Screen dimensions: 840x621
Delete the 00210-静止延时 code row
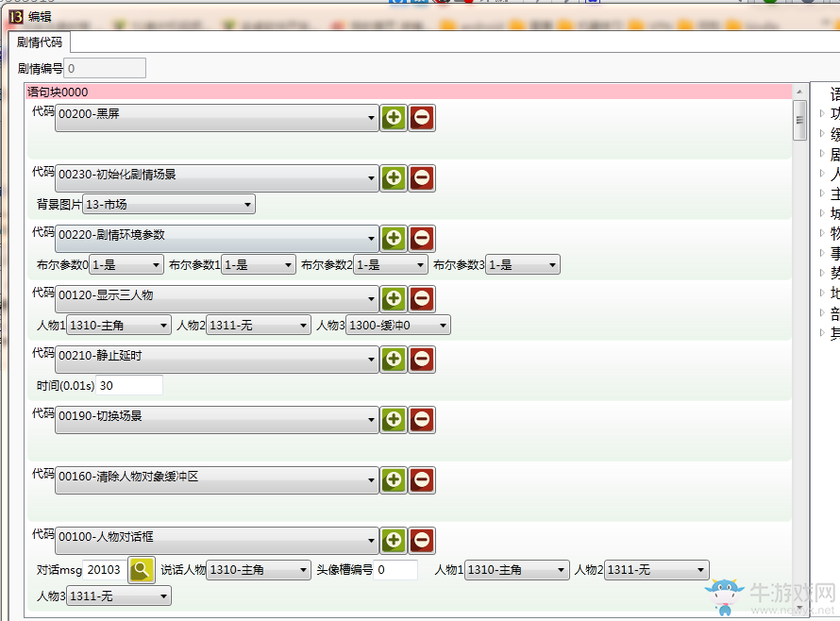422,360
